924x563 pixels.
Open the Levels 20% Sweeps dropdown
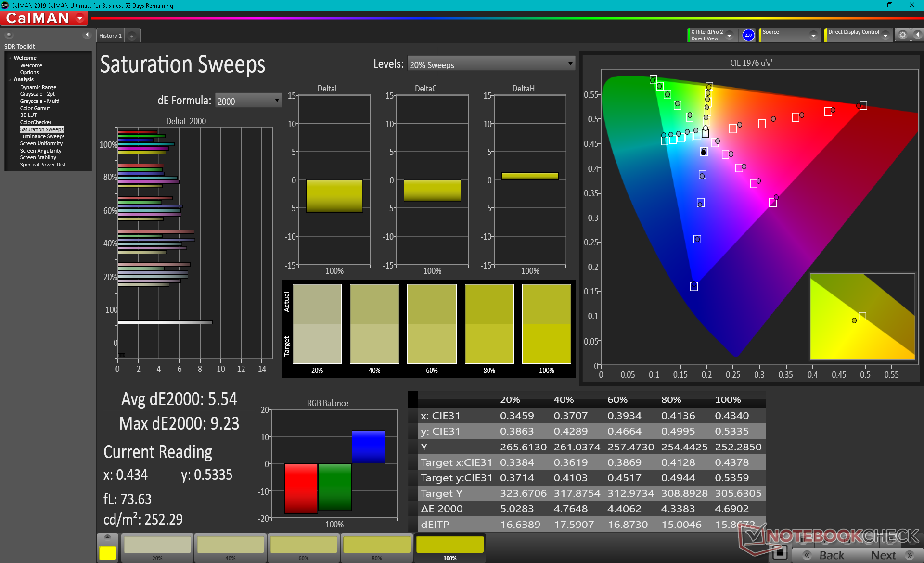click(491, 64)
